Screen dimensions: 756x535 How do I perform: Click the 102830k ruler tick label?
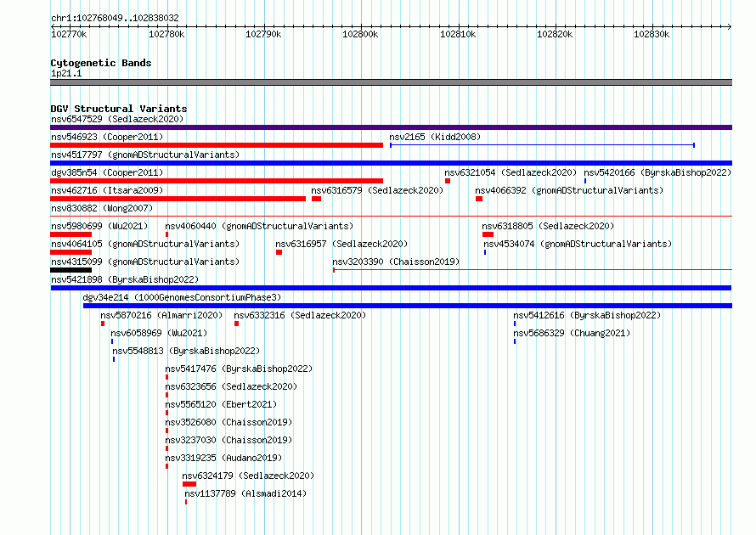tap(652, 34)
